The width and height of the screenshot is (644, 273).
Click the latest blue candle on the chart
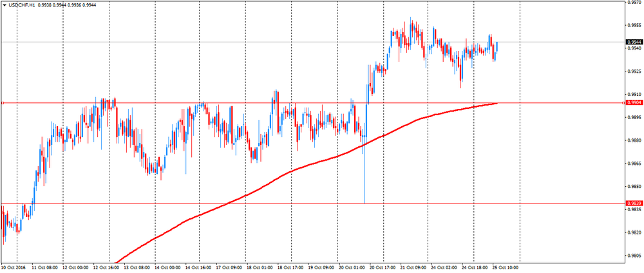click(497, 47)
